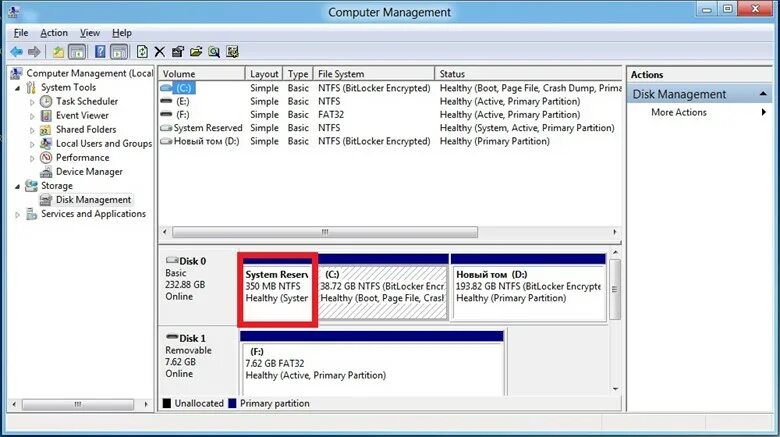
Task: Click the Services and Applications icon
Action: (31, 214)
